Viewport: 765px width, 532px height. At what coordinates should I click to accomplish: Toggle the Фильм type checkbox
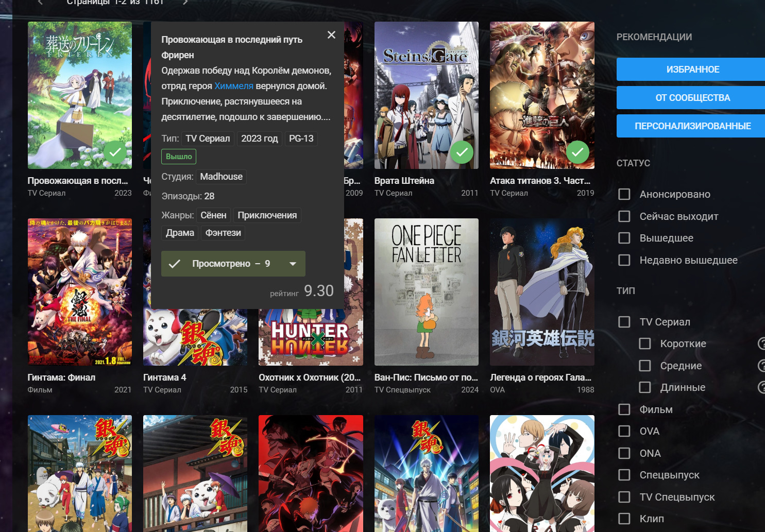(x=624, y=409)
